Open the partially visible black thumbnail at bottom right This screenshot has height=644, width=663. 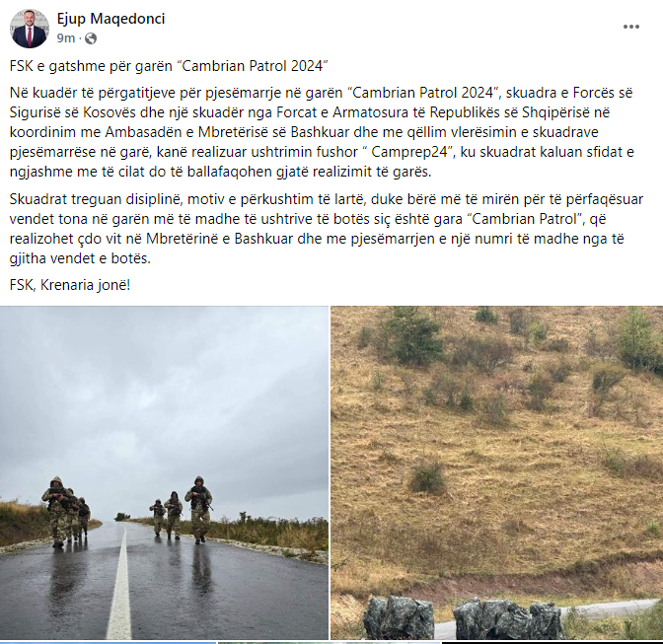point(552,643)
